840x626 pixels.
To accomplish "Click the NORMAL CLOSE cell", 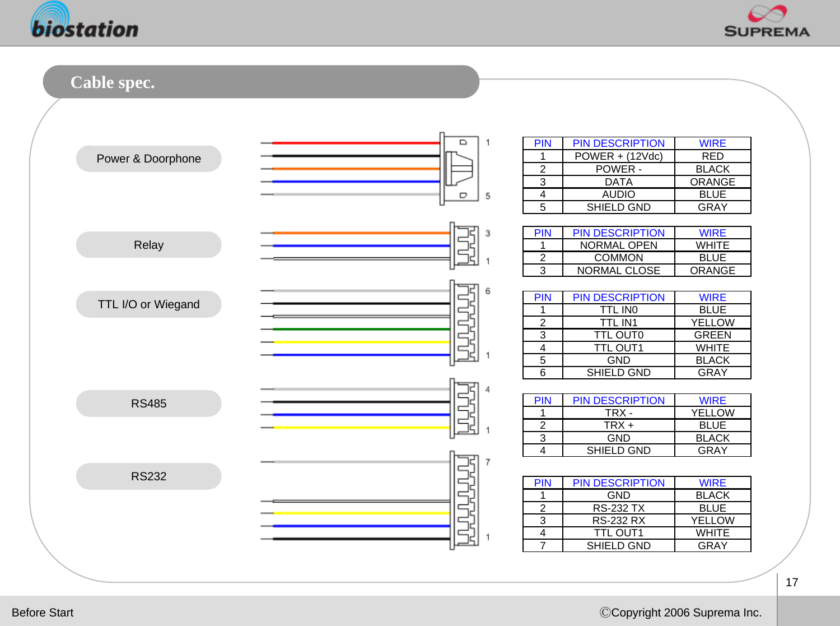I will point(619,271).
